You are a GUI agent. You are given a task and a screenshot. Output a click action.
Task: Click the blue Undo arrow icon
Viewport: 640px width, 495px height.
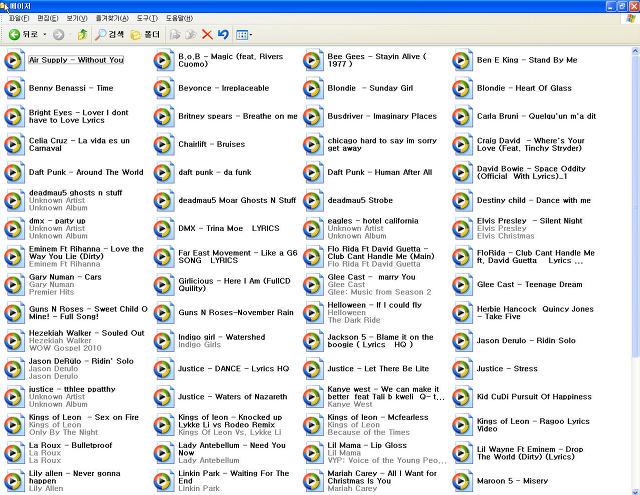click(x=223, y=35)
